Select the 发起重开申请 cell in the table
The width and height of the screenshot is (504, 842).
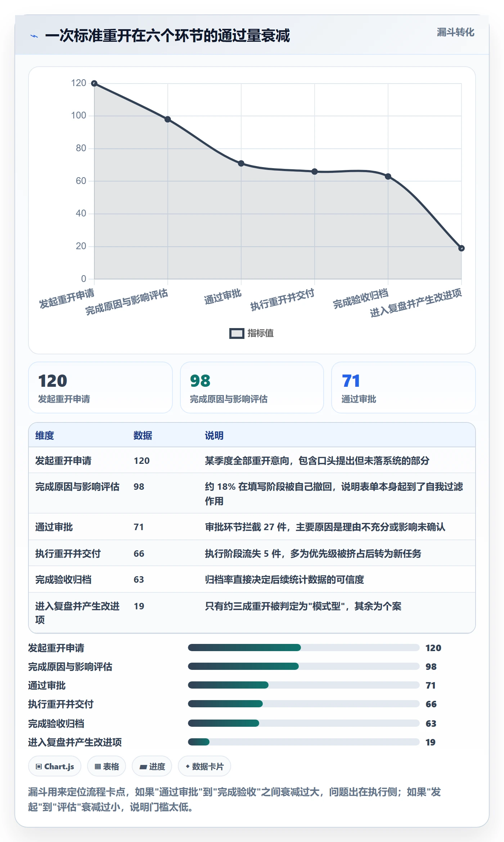coord(63,461)
